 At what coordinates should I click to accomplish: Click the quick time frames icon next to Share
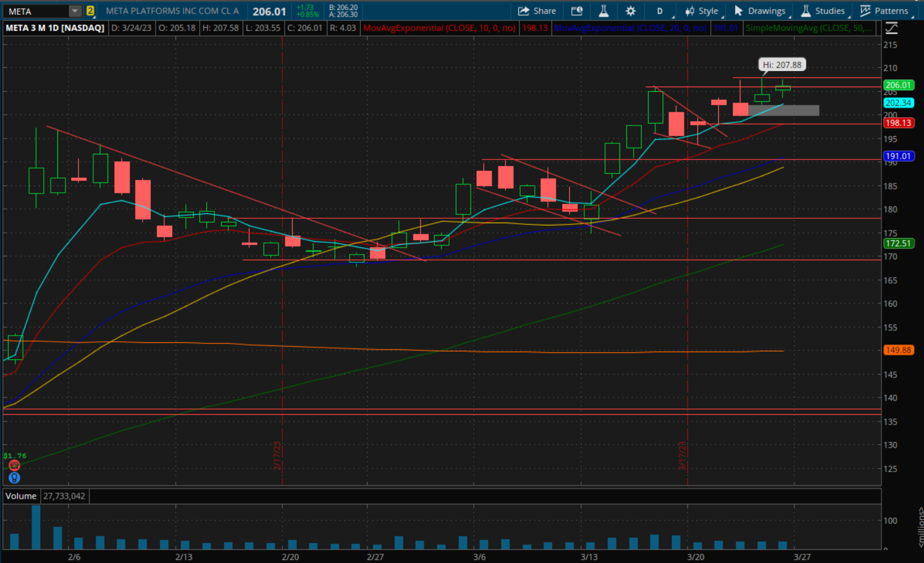[577, 11]
